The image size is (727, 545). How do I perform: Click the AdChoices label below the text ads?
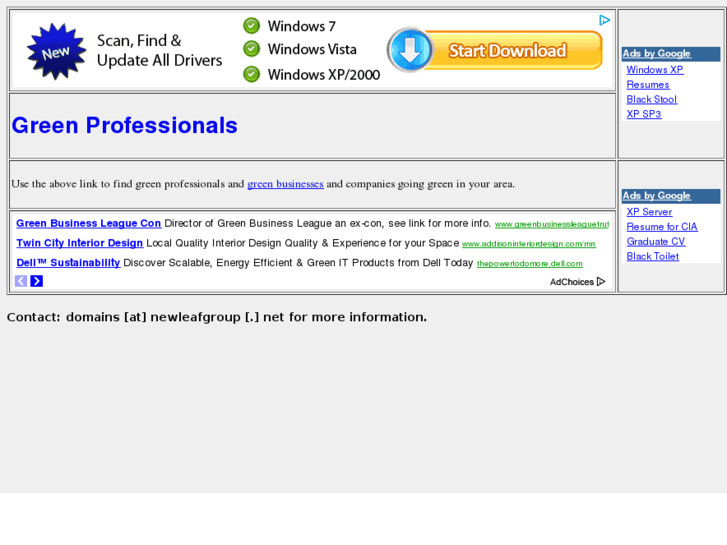click(x=577, y=282)
